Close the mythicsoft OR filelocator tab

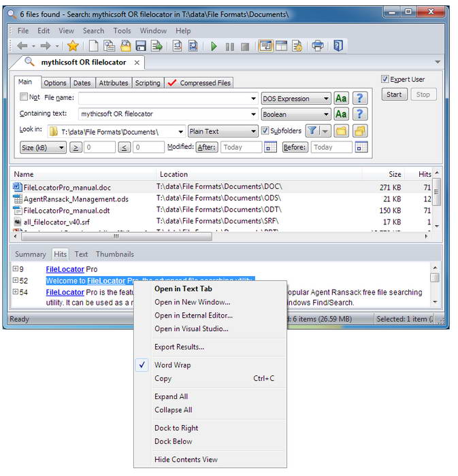[x=137, y=63]
